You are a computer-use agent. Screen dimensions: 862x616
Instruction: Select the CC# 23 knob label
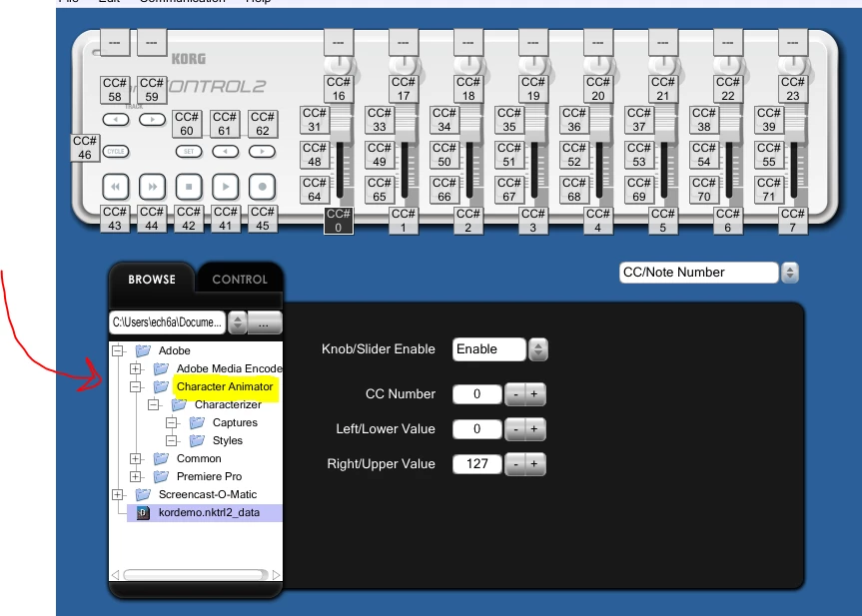click(793, 89)
